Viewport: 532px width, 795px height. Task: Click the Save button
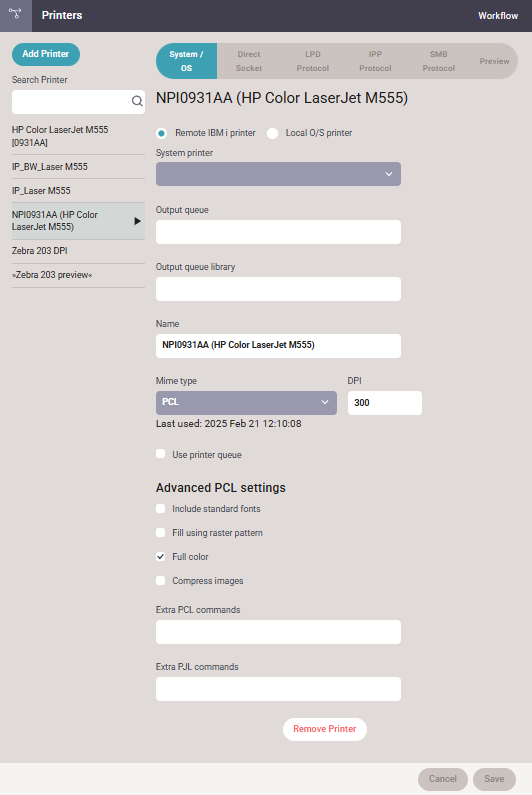494,779
